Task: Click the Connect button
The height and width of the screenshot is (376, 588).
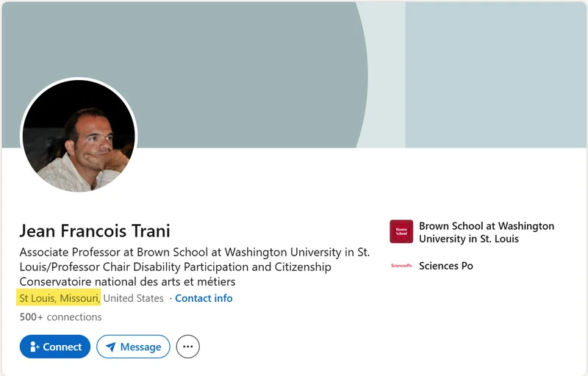Action: (x=54, y=347)
